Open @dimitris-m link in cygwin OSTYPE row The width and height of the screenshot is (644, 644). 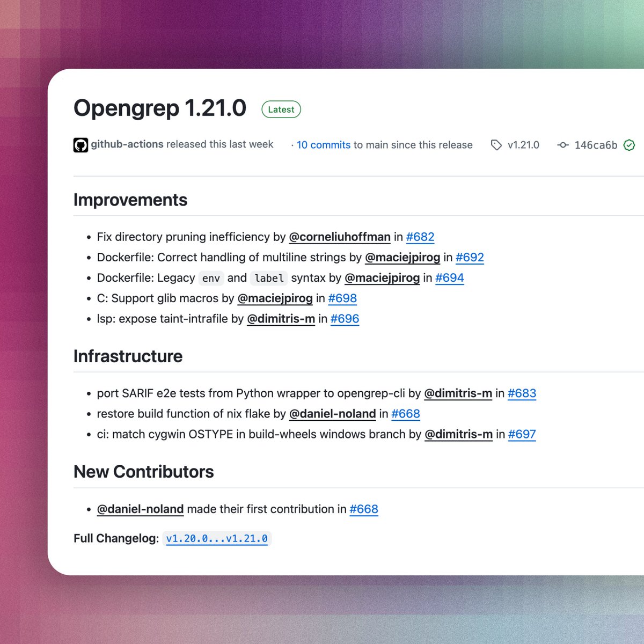click(458, 434)
